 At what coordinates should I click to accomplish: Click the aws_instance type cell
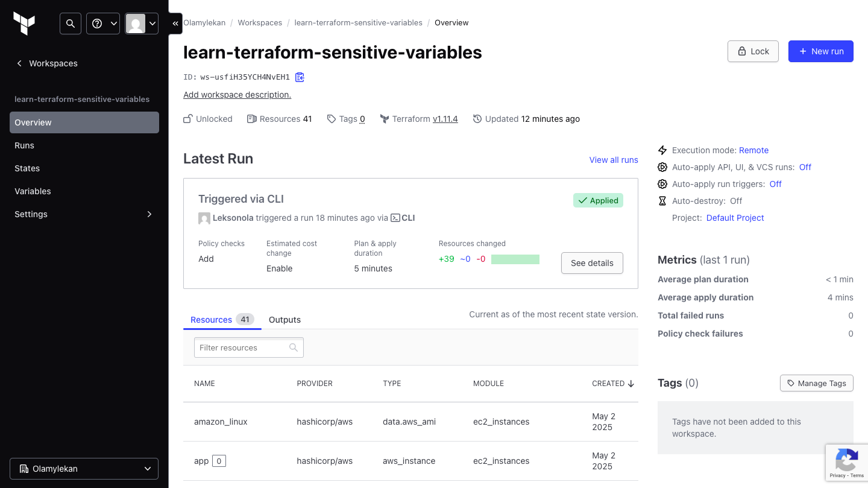(409, 461)
